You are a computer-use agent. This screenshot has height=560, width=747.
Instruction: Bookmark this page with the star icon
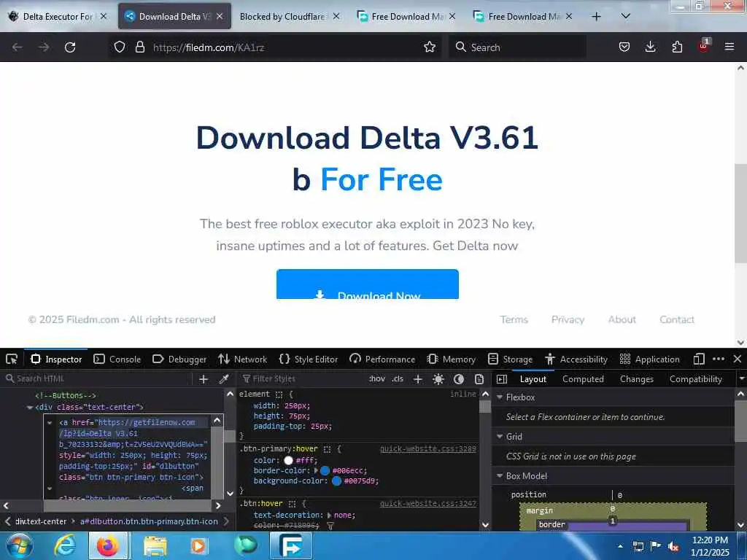(430, 47)
